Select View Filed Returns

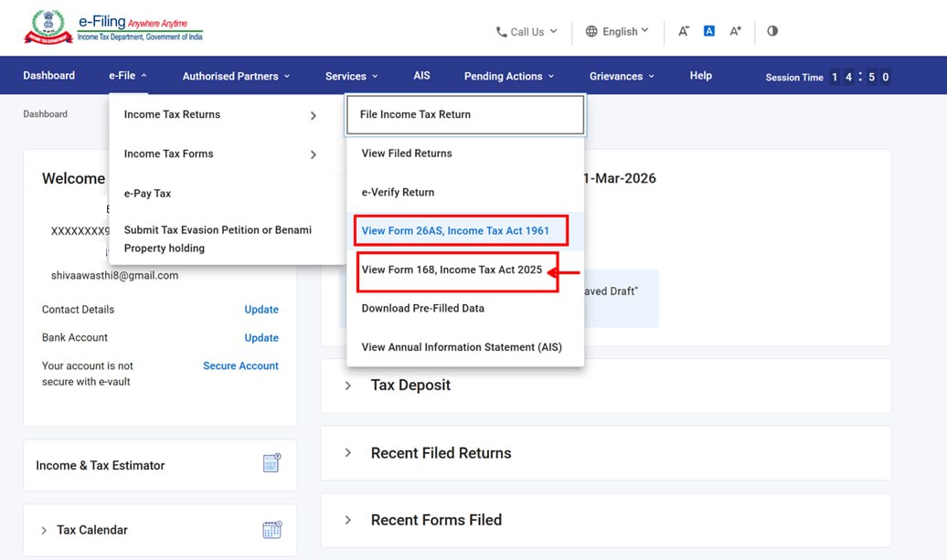(465, 153)
